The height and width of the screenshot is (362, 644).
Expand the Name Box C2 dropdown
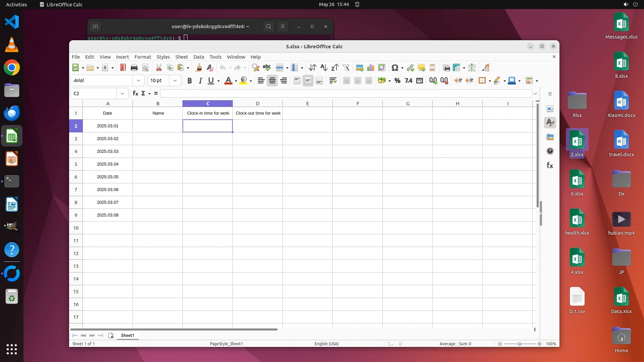pyautogui.click(x=122, y=94)
